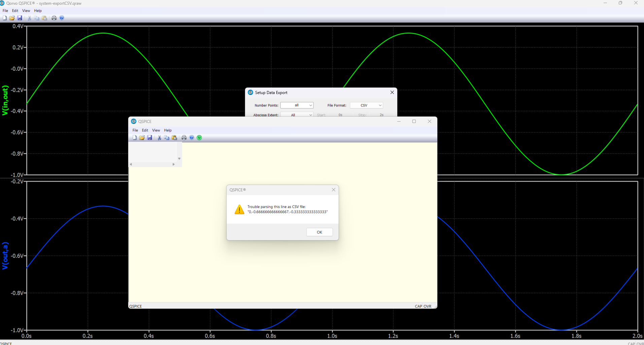Viewport: 644px width, 345px height.
Task: Click Copy icon in main window toolbar
Action: tap(37, 18)
